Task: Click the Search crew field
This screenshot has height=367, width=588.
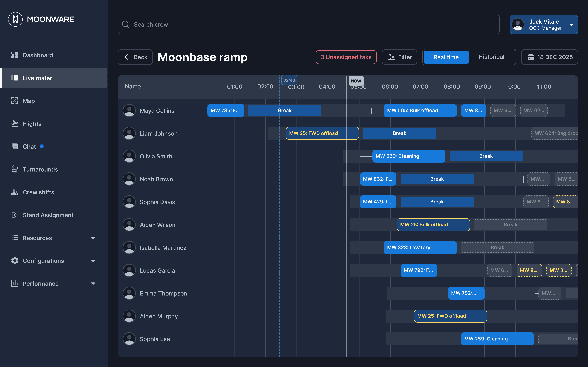Action: click(x=309, y=24)
